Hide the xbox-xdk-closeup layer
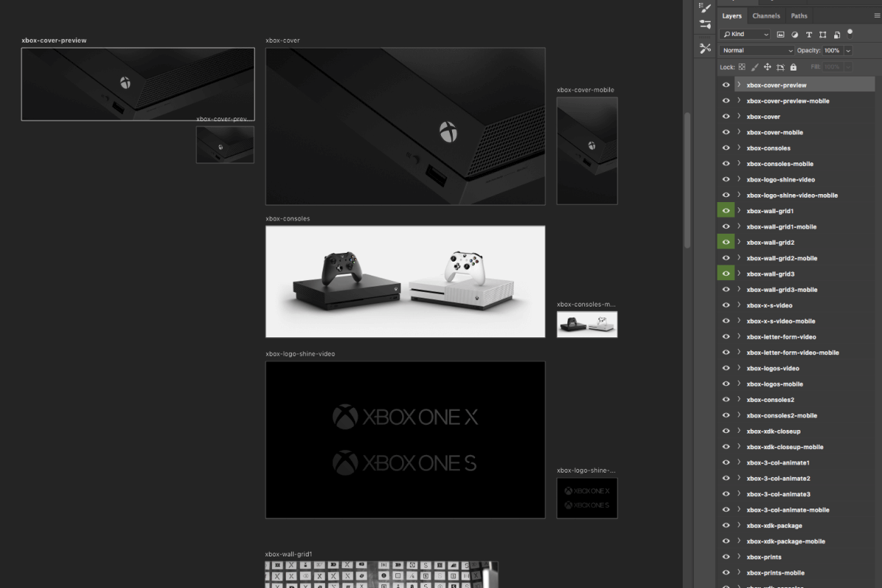This screenshot has height=588, width=882. 726,431
